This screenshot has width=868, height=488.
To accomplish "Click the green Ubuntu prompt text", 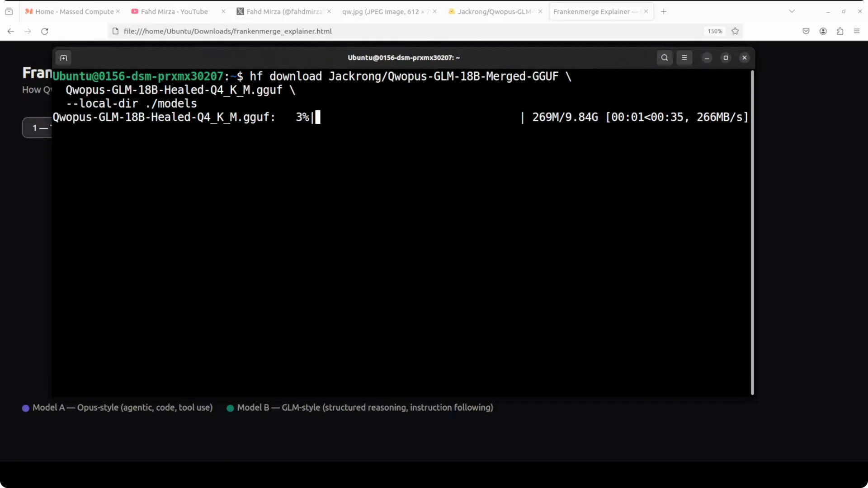I will [x=138, y=76].
